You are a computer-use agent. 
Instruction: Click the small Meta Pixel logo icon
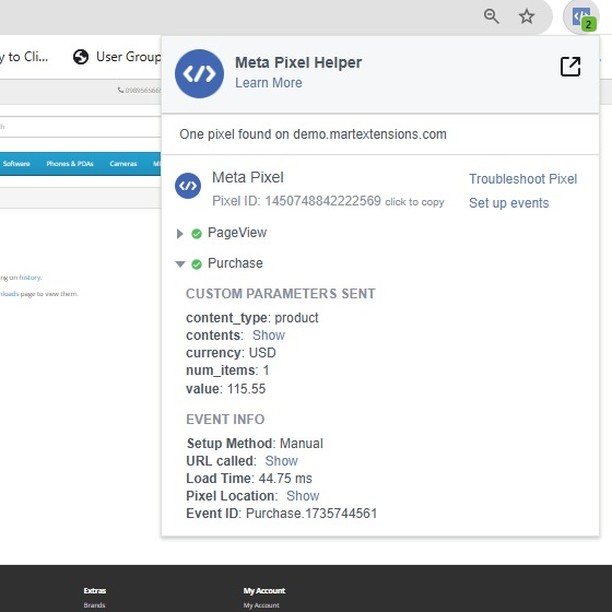point(188,186)
